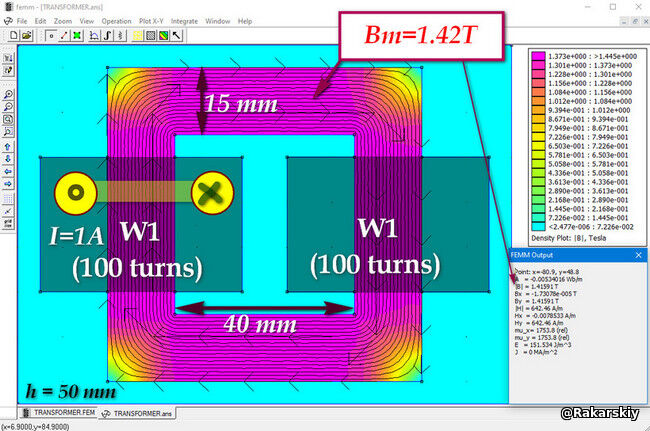This screenshot has height=431, width=650.
Task: Pan view left with the left arrow
Action: (x=8, y=171)
